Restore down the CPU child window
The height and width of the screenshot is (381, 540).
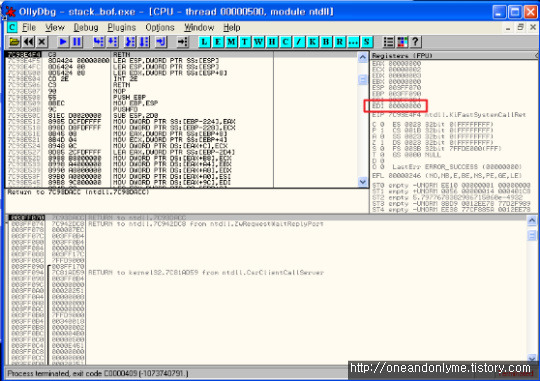520,27
